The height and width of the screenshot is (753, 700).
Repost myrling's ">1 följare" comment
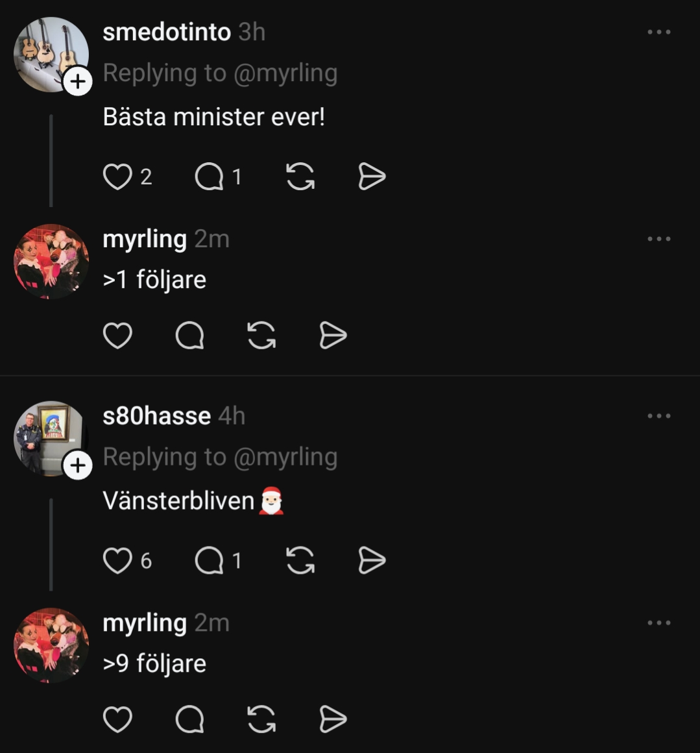pos(261,336)
